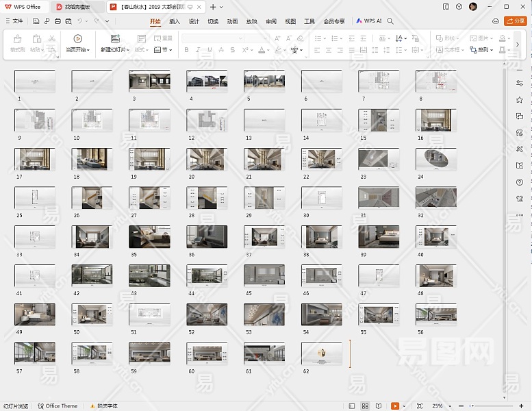Start slideshow from current slide icon
This screenshot has height=411, width=532.
point(77,39)
